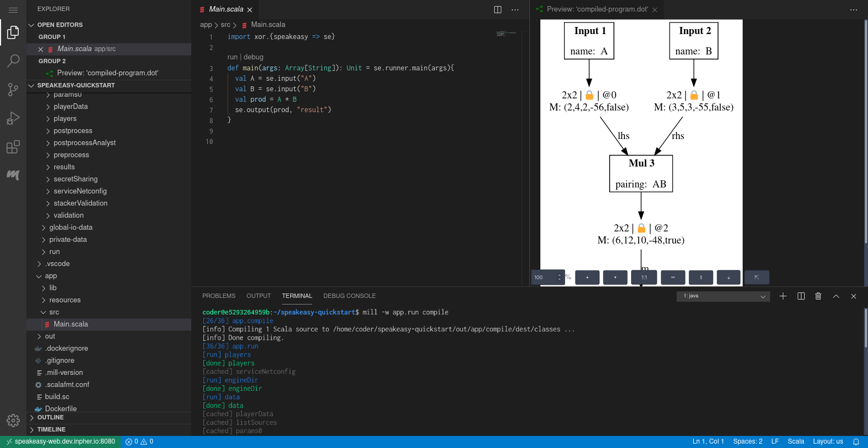Open the Manage gear menu
This screenshot has height=448, width=868.
13,421
